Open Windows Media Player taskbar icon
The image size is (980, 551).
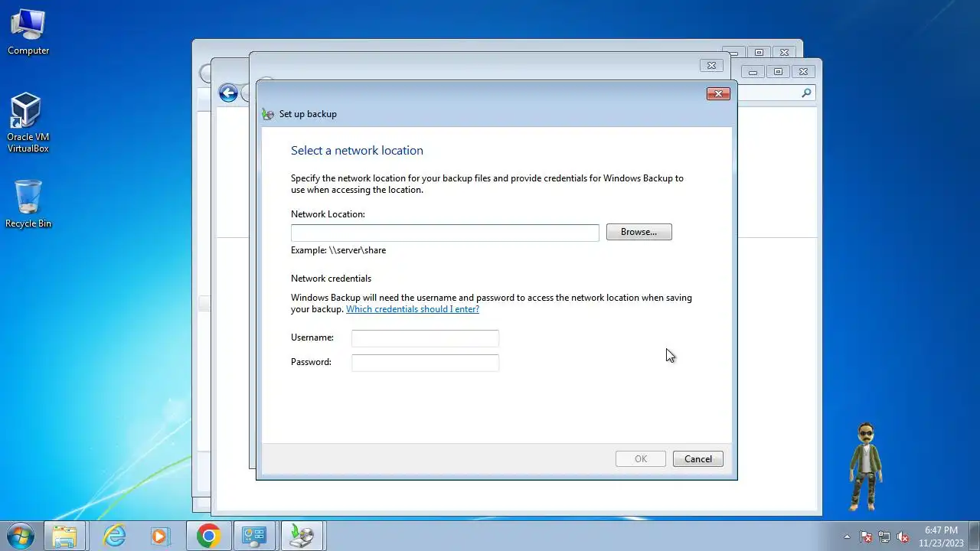pyautogui.click(x=160, y=536)
